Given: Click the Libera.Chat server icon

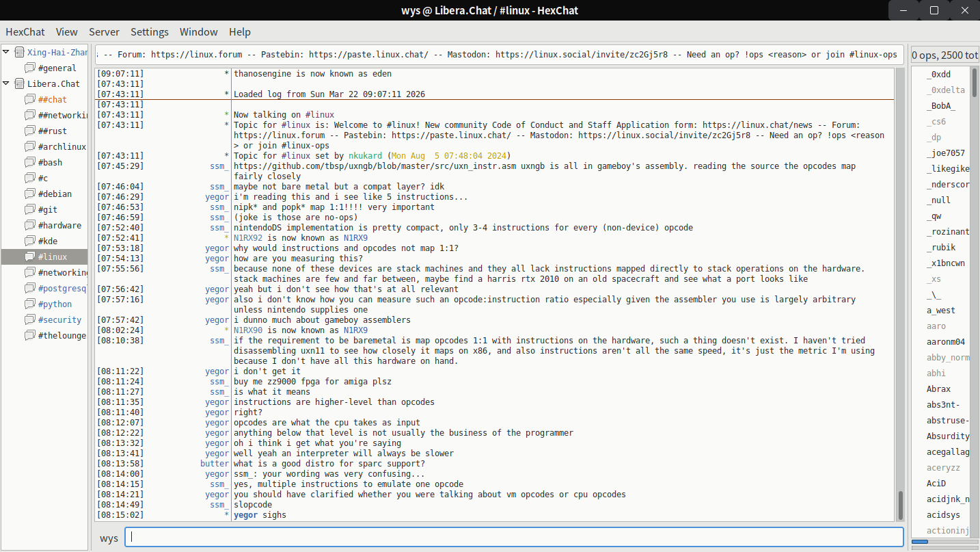Looking at the screenshot, I should point(19,84).
